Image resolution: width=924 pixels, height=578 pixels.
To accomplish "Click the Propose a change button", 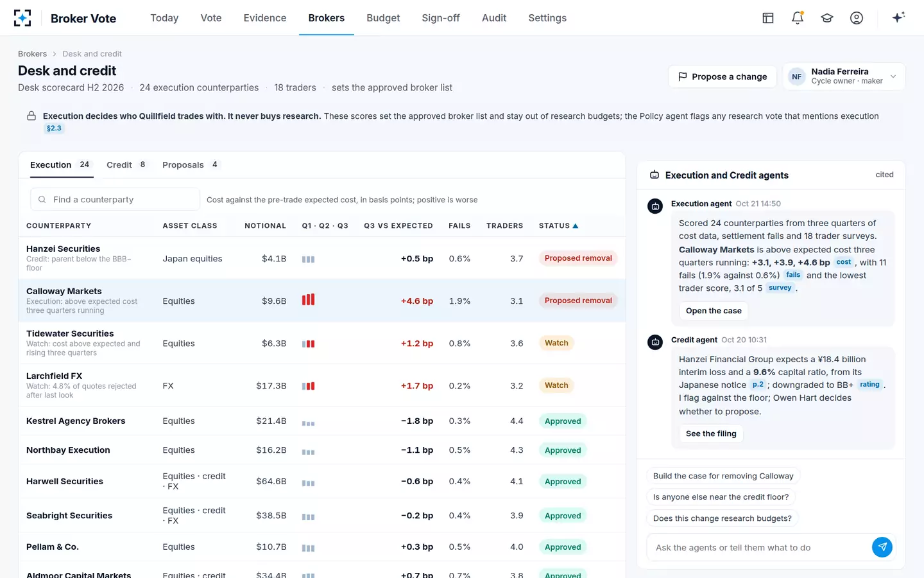I will (x=723, y=76).
